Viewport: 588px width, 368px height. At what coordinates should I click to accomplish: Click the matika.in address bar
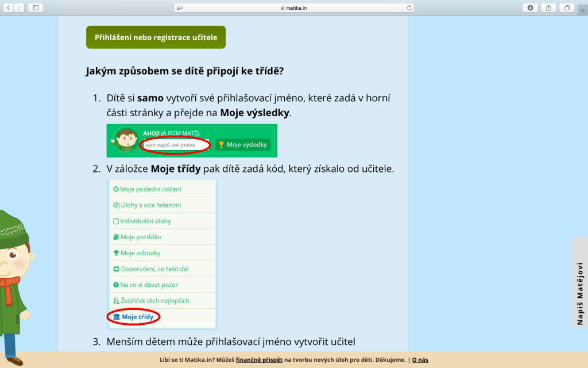click(294, 7)
